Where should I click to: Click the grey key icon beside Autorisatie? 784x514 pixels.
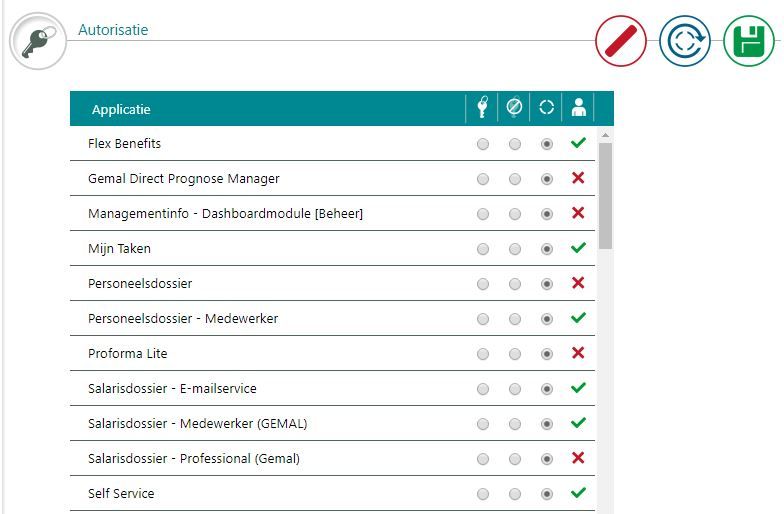pyautogui.click(x=38, y=42)
